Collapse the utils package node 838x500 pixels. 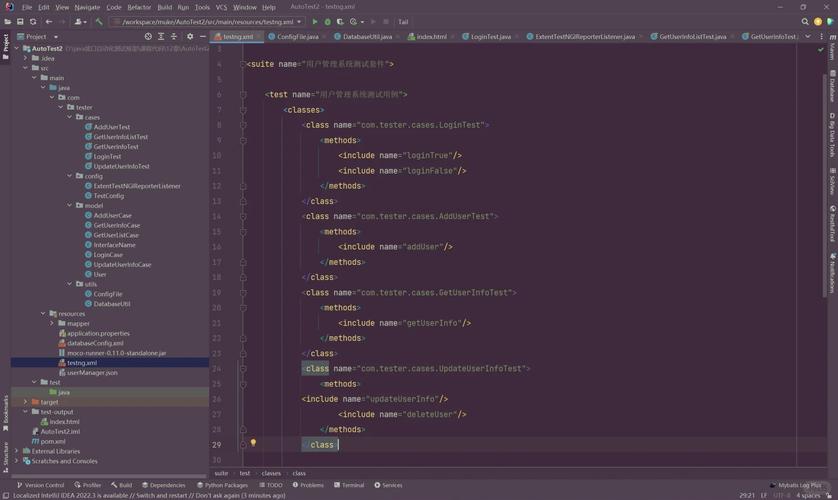click(x=69, y=284)
